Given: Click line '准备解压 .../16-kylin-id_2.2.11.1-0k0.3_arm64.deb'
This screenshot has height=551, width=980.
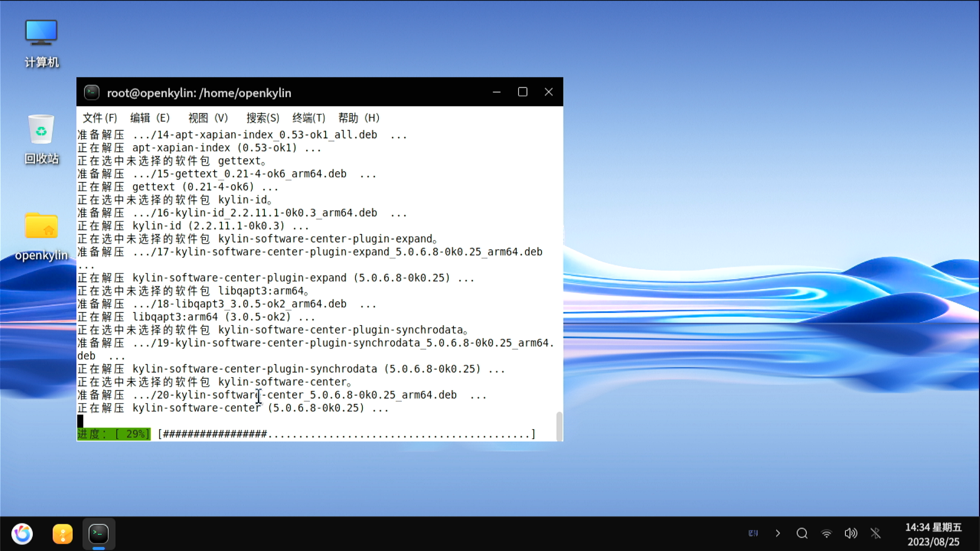Looking at the screenshot, I should 242,213.
